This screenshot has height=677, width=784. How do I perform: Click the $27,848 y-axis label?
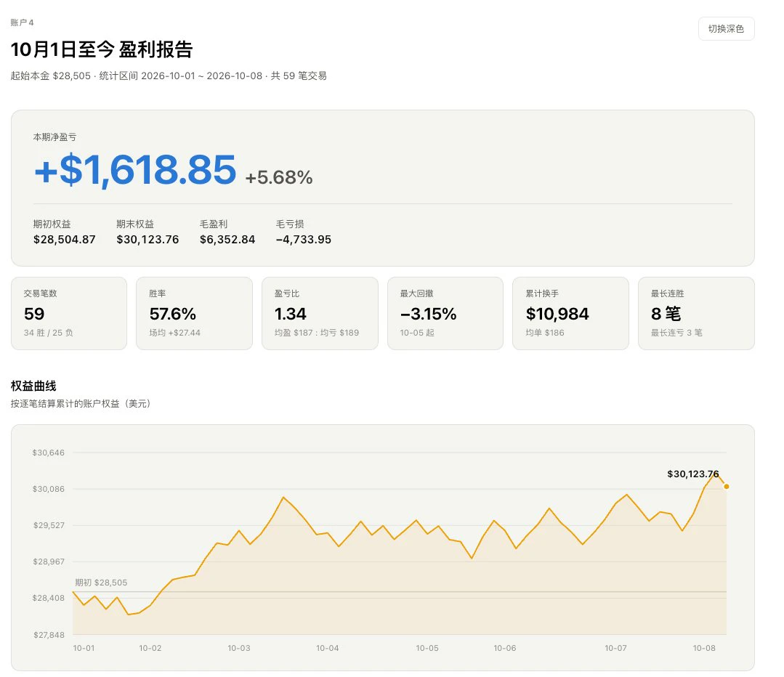click(x=49, y=635)
